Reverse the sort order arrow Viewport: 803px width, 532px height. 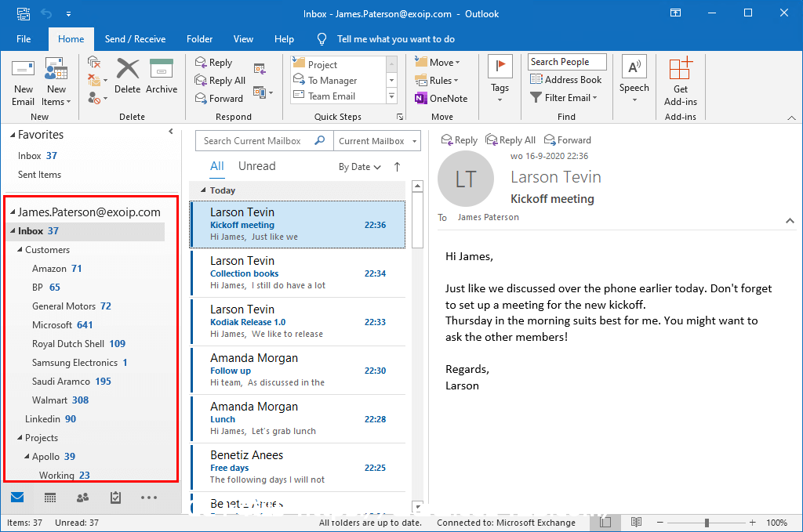tap(398, 167)
